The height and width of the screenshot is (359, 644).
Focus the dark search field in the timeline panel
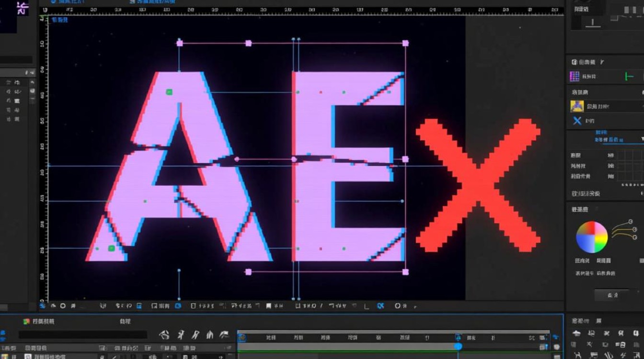[x=83, y=335]
